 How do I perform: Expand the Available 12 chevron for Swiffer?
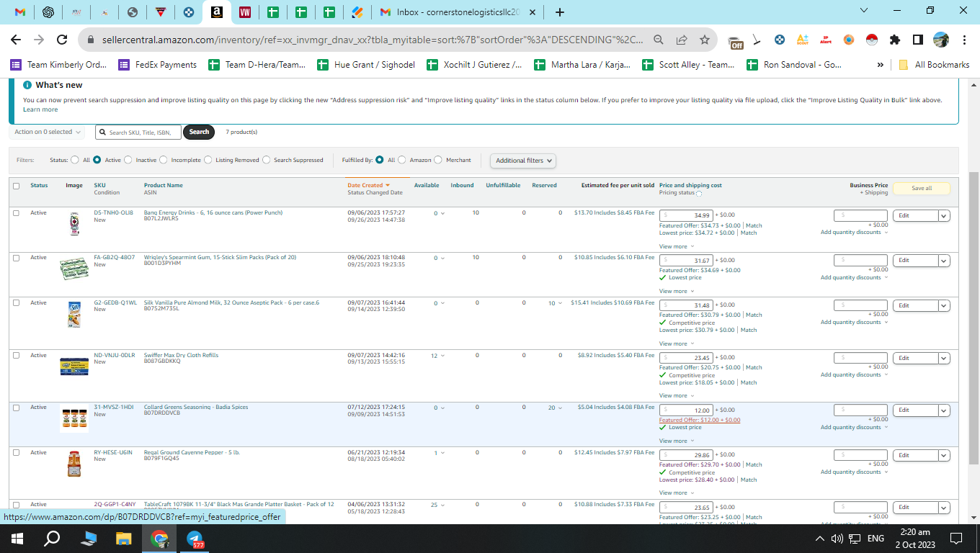(442, 356)
